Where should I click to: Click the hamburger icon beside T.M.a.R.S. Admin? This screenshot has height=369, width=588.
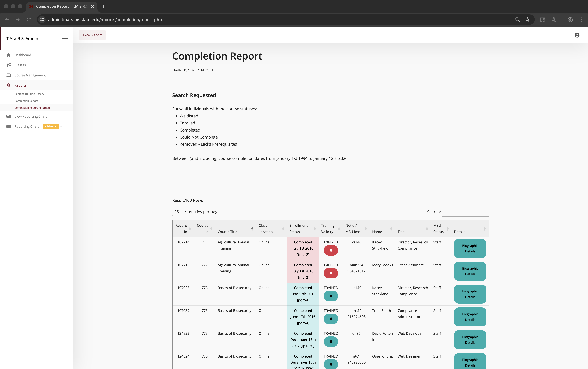[x=65, y=38]
